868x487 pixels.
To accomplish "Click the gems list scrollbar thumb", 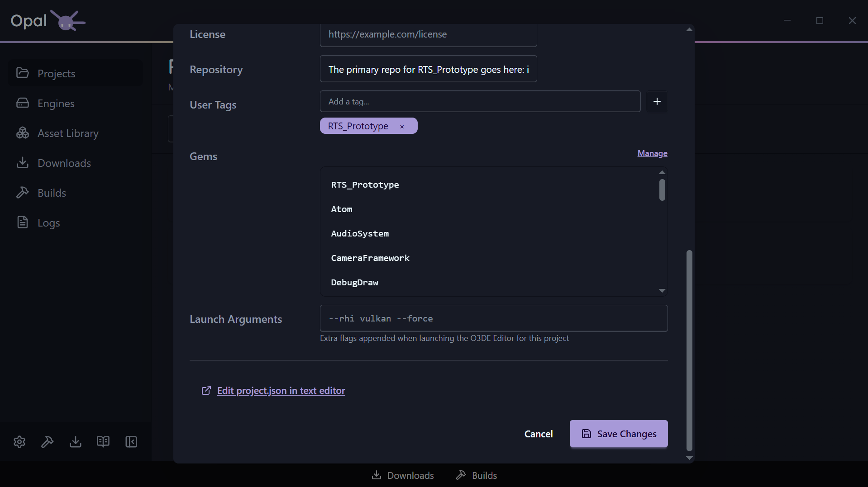I will [x=662, y=190].
